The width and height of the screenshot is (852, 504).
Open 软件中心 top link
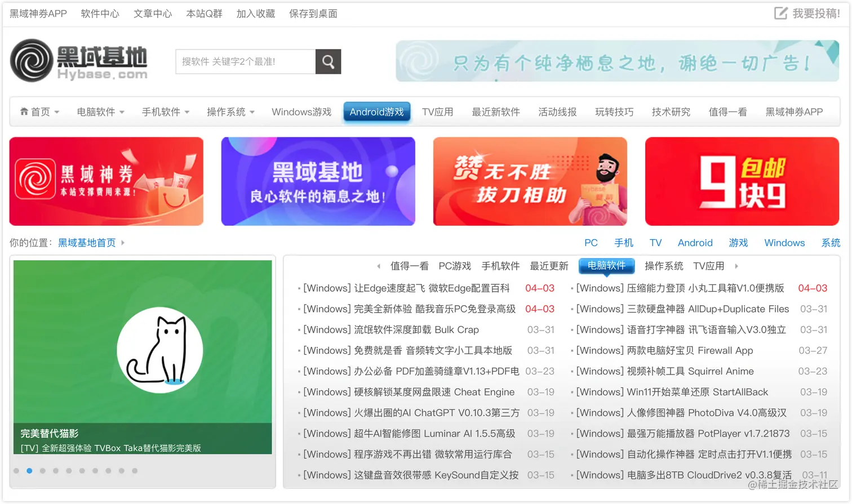pyautogui.click(x=100, y=14)
